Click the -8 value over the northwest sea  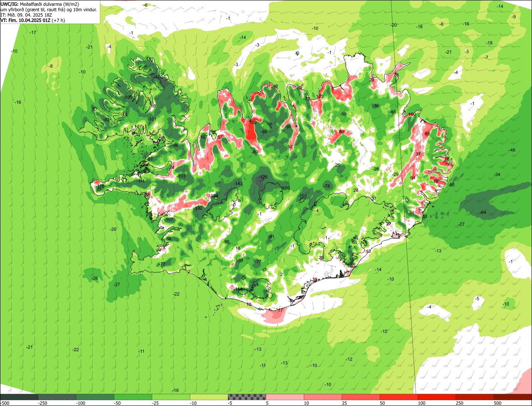51,66
